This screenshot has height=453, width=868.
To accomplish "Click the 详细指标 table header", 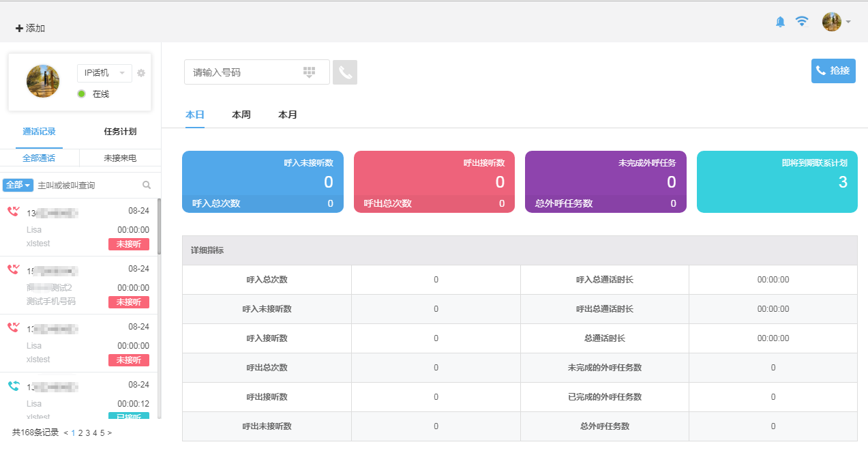I will [x=520, y=250].
